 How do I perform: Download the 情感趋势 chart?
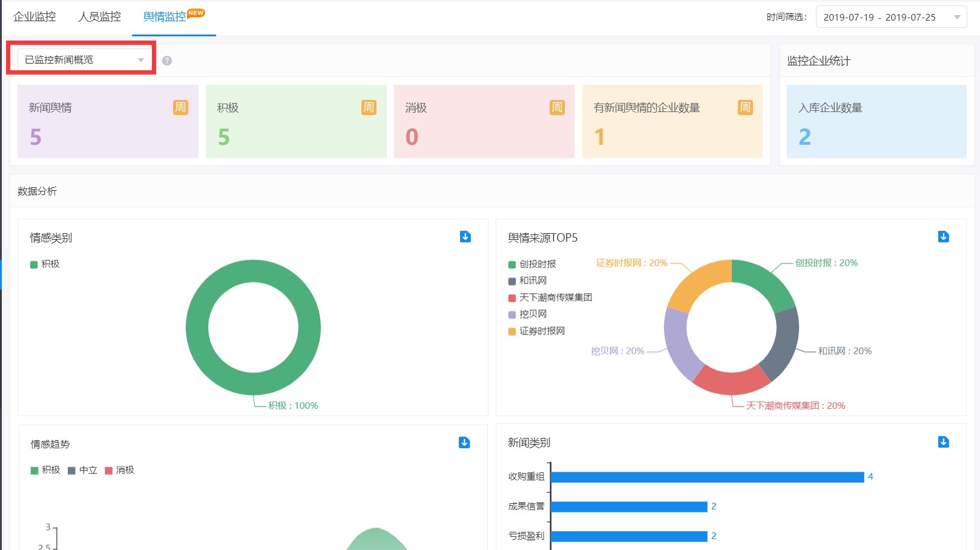point(464,442)
